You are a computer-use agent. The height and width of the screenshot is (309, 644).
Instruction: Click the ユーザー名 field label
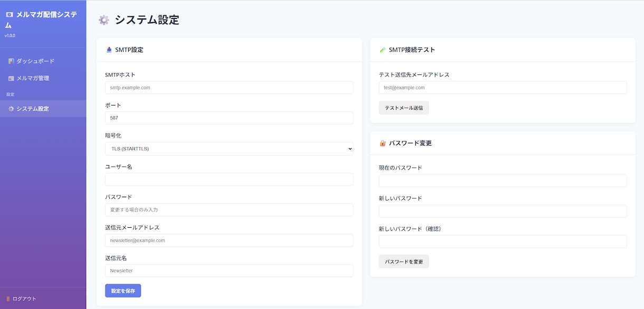pyautogui.click(x=119, y=167)
